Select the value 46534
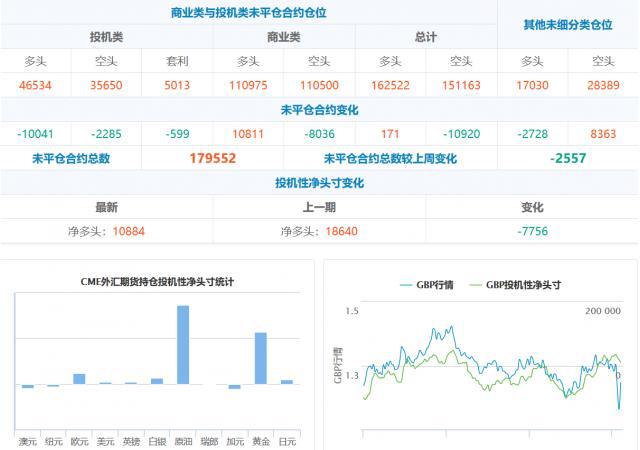This screenshot has width=640, height=450. (36, 85)
